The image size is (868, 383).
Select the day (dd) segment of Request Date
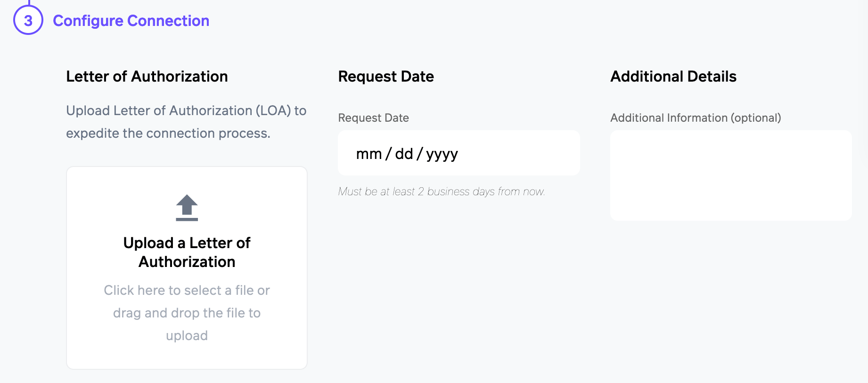click(404, 154)
